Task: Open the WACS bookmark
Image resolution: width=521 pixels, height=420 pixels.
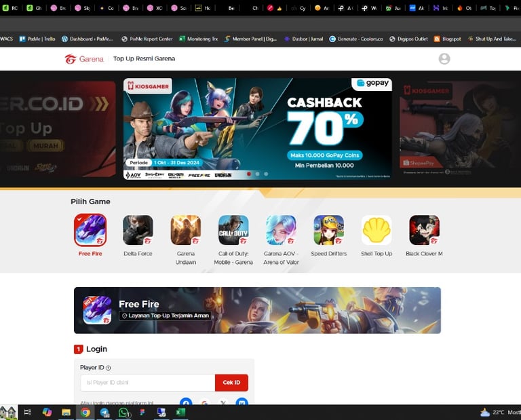Action: tap(6, 39)
